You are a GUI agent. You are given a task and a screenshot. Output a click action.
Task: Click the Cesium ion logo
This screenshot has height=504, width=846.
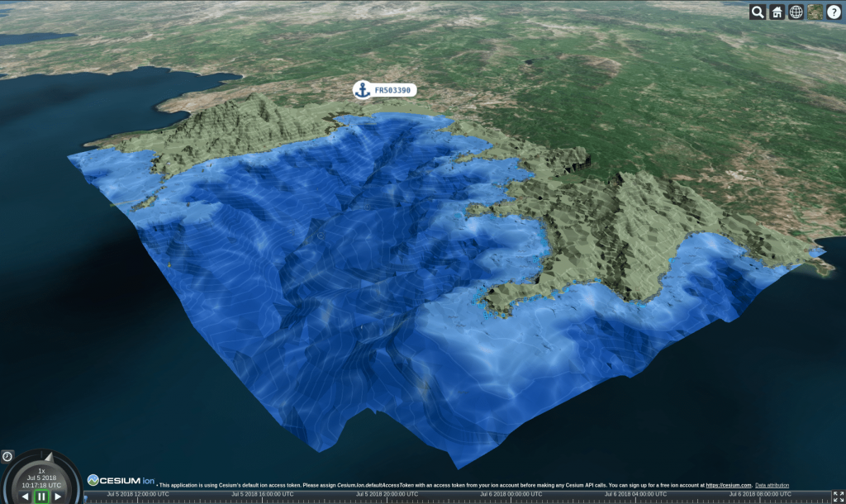click(121, 480)
